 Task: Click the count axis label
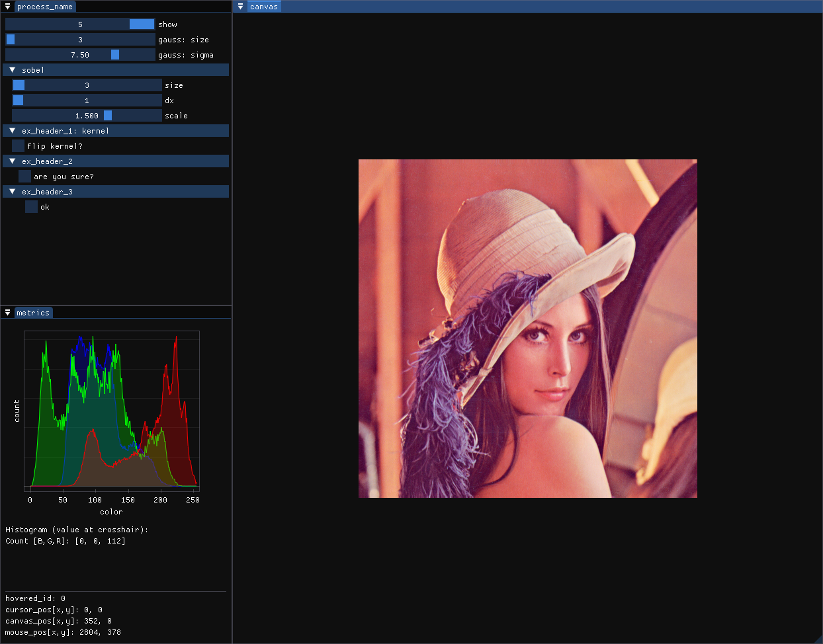click(x=17, y=411)
